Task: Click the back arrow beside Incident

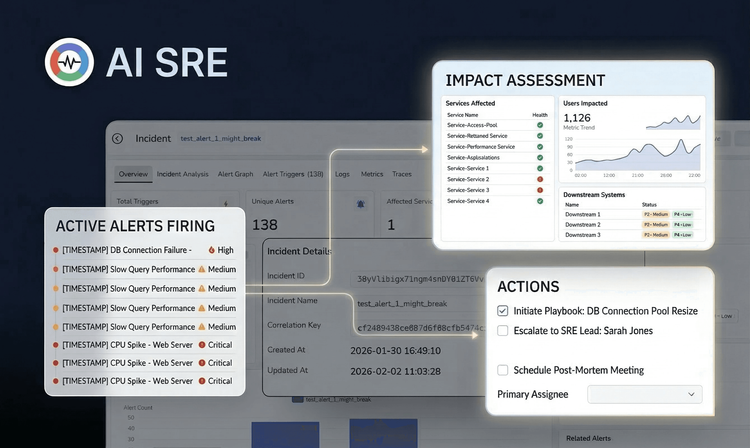Action: point(118,138)
